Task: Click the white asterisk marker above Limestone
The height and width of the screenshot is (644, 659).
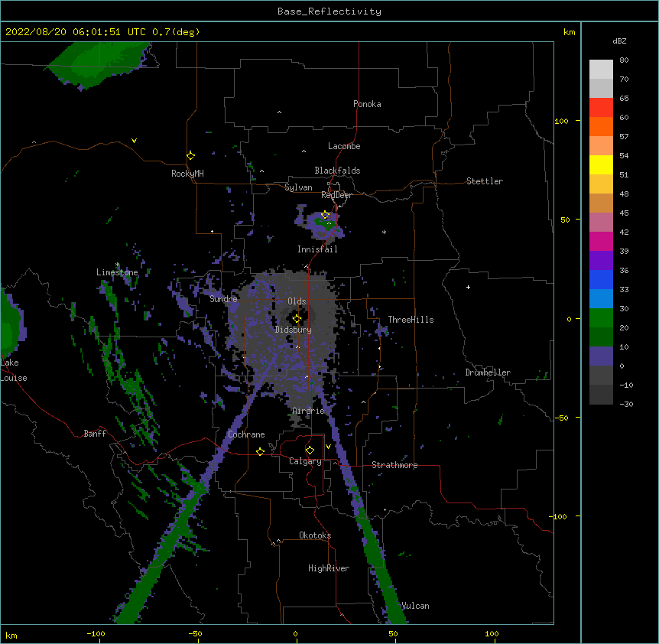Action: [118, 265]
